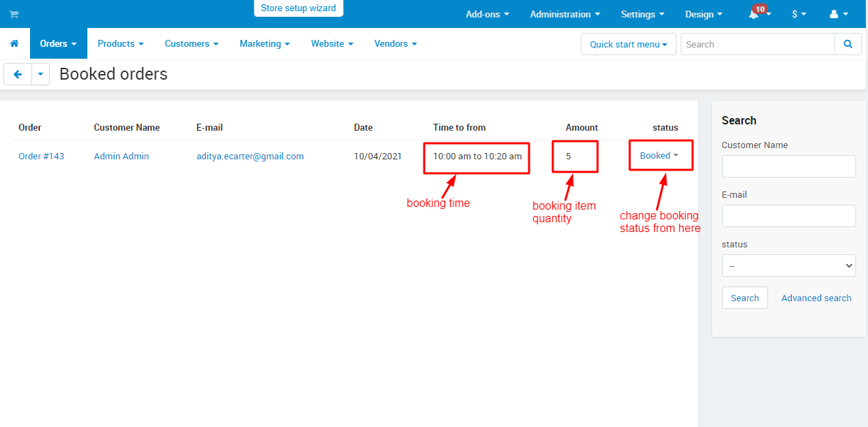
Task: Expand the dropdown beside the back arrow
Action: (x=41, y=74)
